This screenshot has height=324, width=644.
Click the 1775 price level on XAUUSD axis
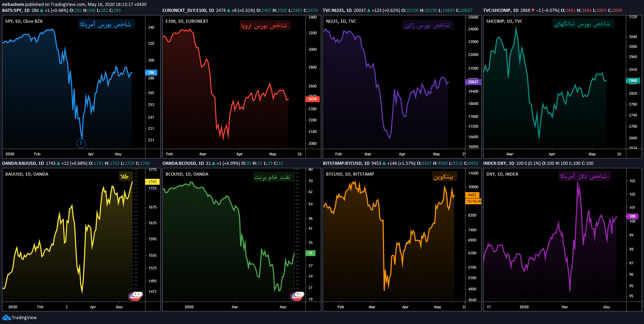pos(153,170)
